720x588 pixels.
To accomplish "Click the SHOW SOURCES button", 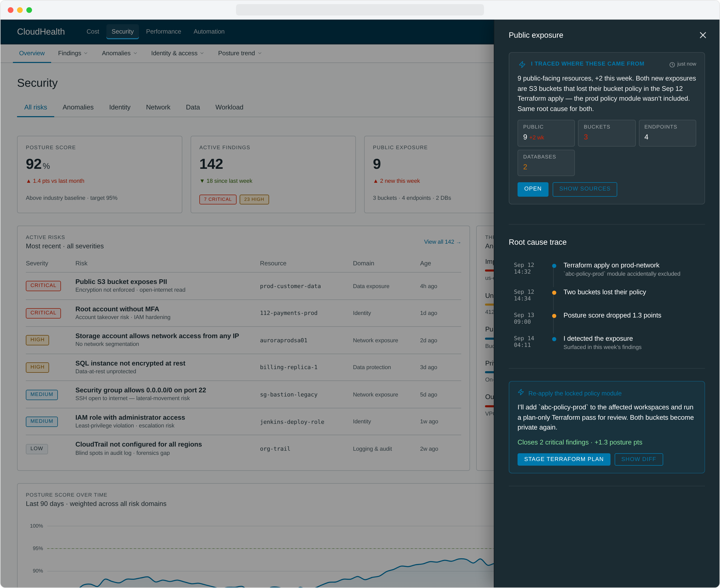I will 584,189.
